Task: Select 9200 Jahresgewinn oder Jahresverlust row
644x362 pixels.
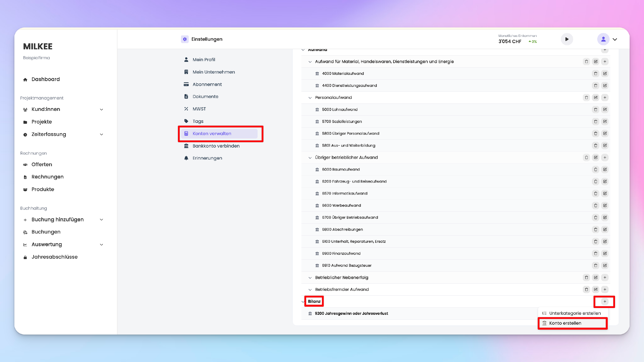Action: (351, 313)
